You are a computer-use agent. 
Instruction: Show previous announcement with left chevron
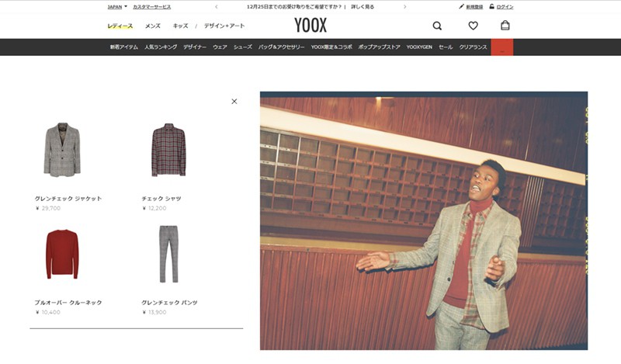click(217, 7)
